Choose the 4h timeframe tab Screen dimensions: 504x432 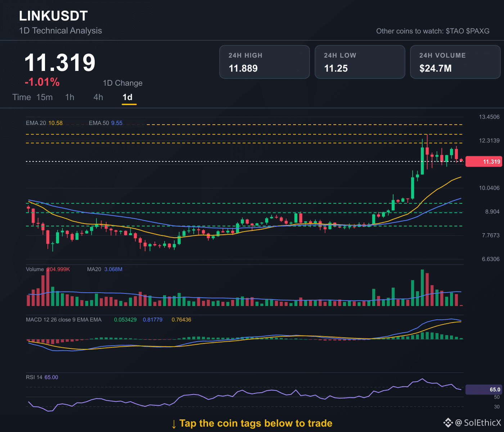click(98, 97)
